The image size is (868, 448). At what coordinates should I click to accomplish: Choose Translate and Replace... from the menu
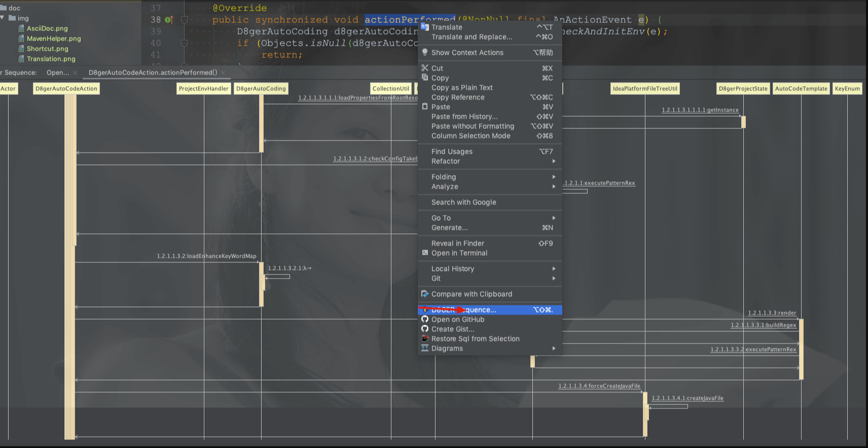click(x=490, y=37)
